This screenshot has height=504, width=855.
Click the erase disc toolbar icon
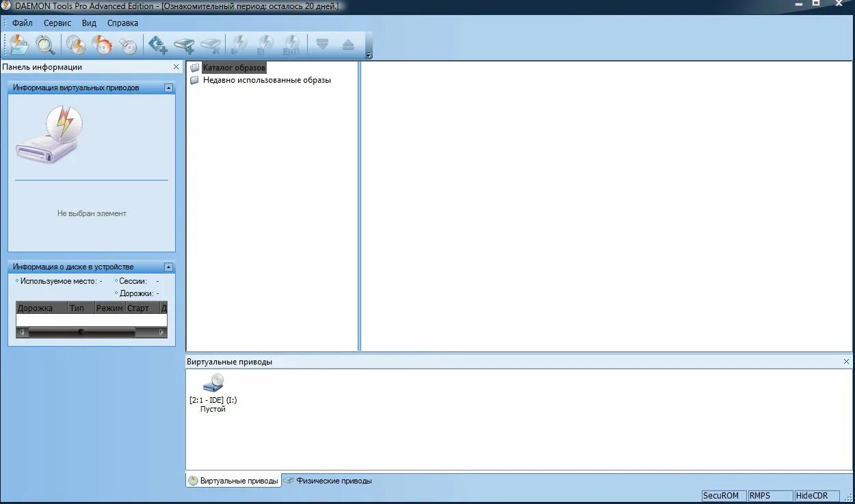(128, 45)
